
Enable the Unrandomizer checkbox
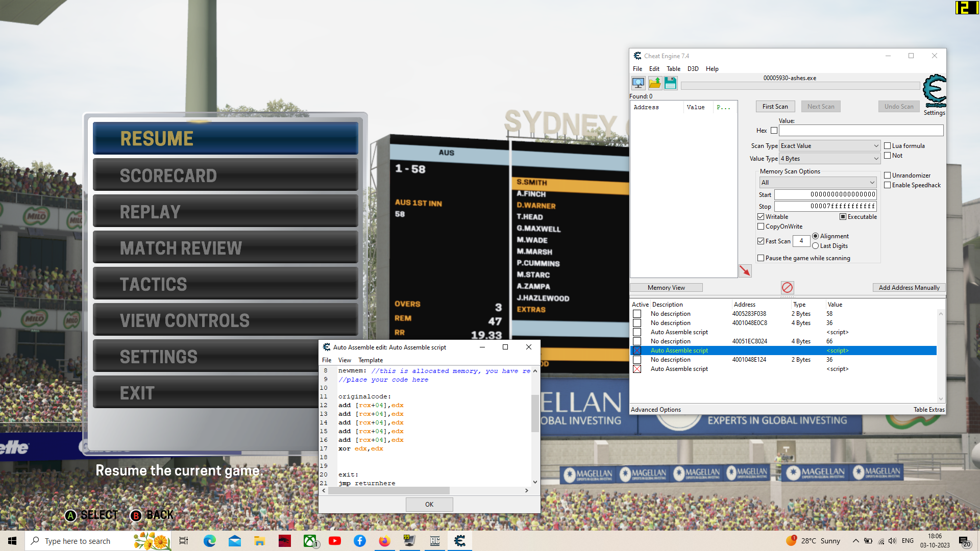pos(887,176)
